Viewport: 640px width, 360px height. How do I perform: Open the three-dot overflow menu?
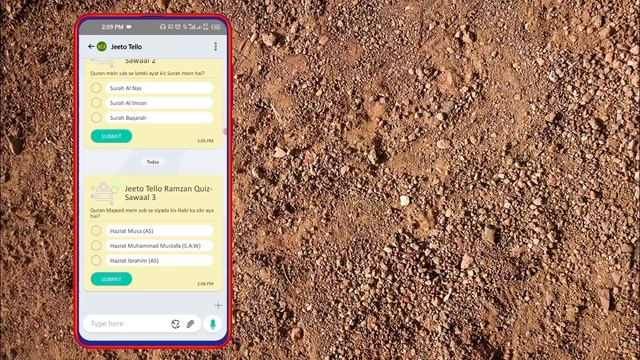click(216, 47)
